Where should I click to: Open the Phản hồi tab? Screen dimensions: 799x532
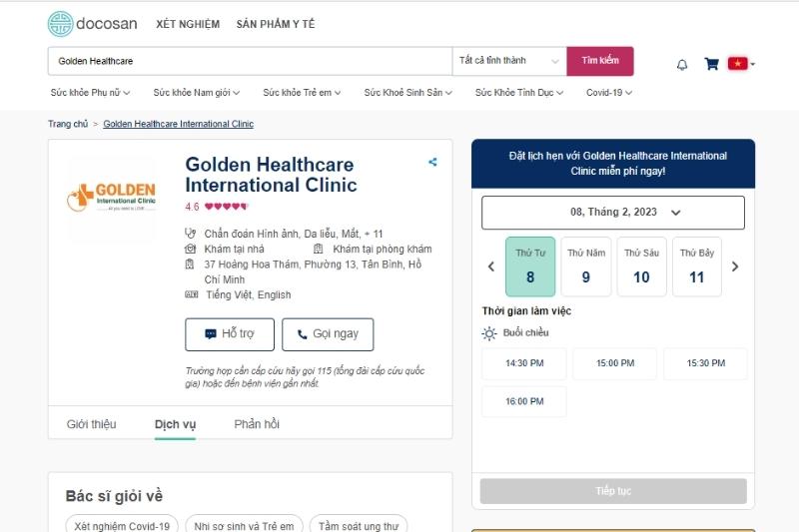[257, 424]
